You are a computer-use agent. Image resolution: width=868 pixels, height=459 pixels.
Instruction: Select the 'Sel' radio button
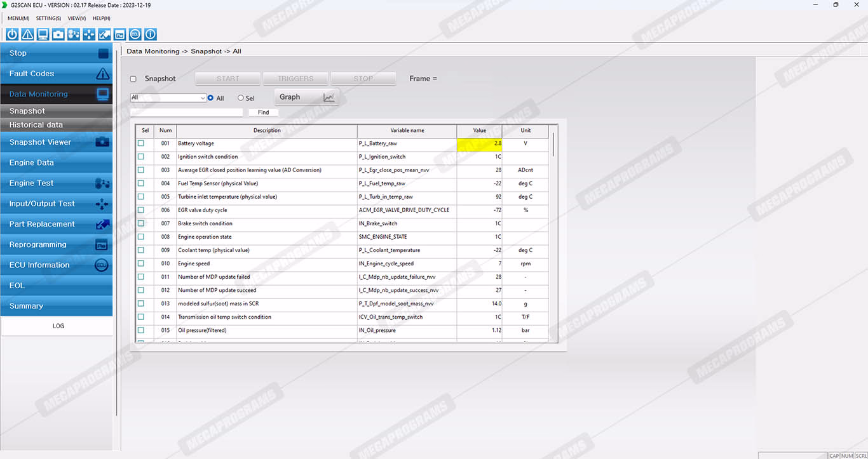[241, 98]
